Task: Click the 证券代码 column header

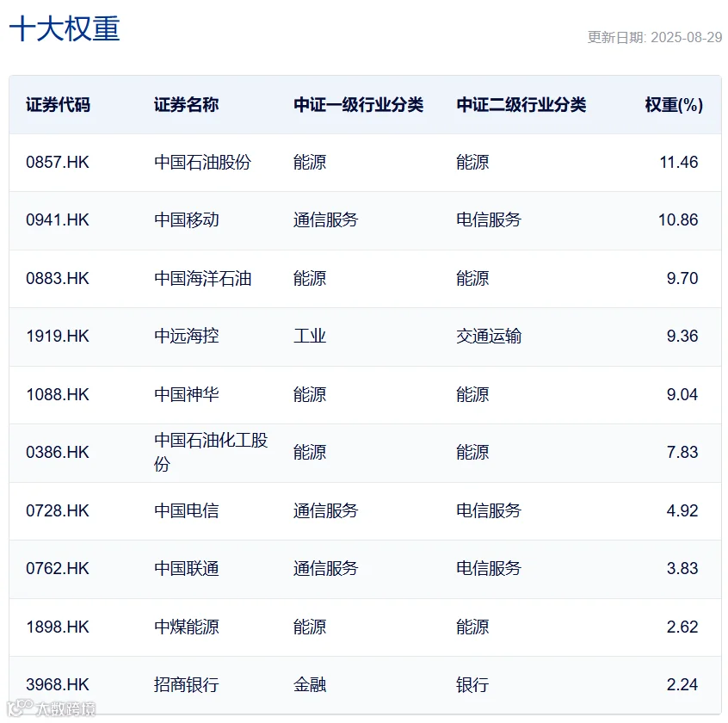Action: coord(58,105)
